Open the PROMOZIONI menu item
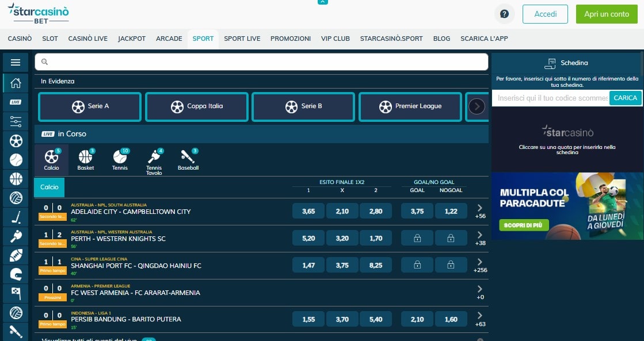The image size is (644, 341). pyautogui.click(x=291, y=39)
